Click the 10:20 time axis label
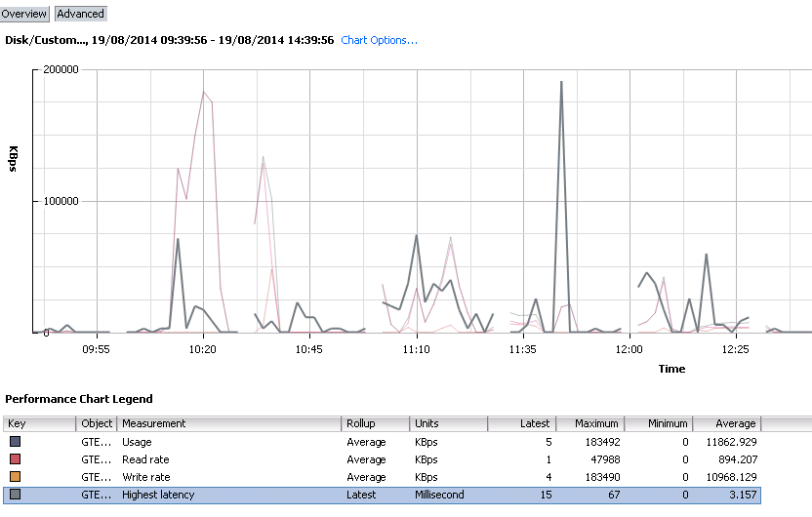The width and height of the screenshot is (812, 517). tap(202, 349)
